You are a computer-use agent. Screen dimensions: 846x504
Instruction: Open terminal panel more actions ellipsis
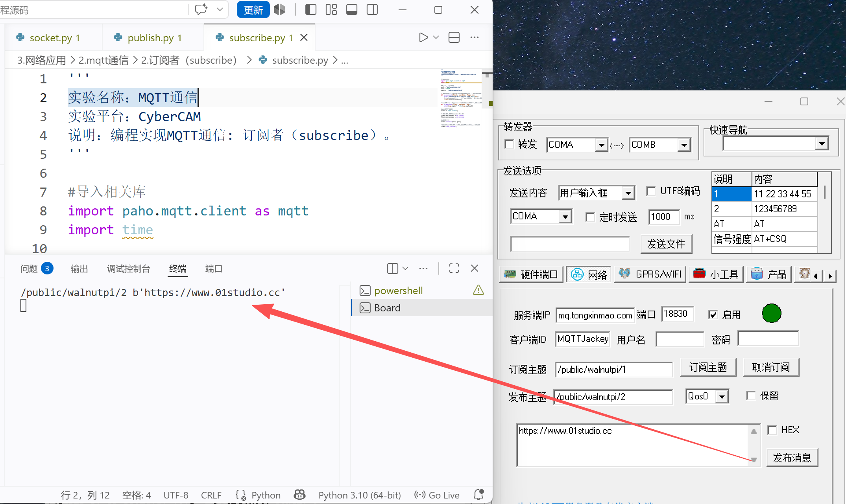[423, 269]
